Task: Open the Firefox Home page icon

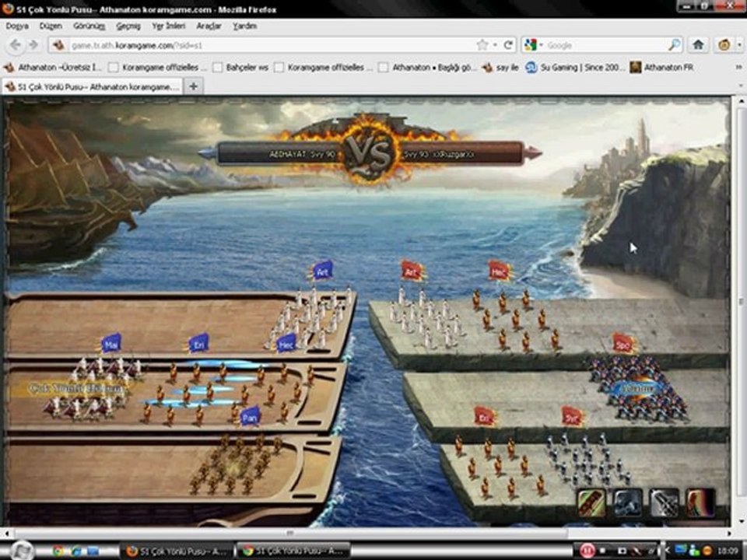Action: point(699,45)
